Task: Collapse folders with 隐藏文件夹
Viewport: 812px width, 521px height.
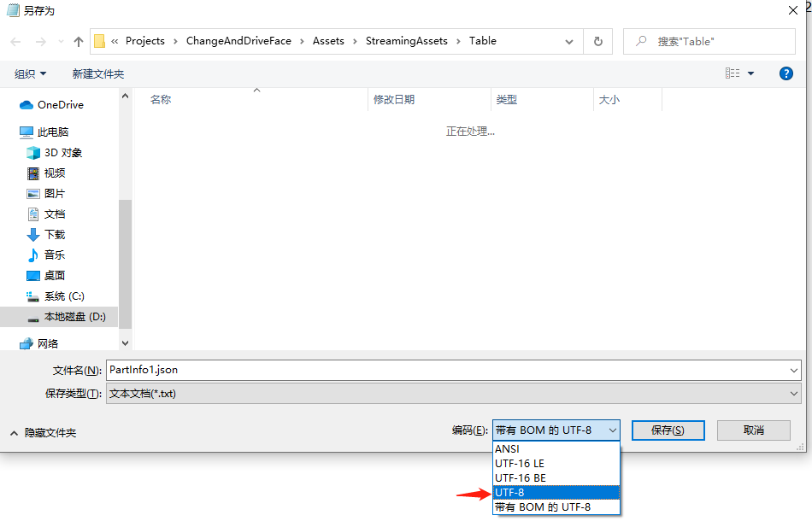Action: 43,433
